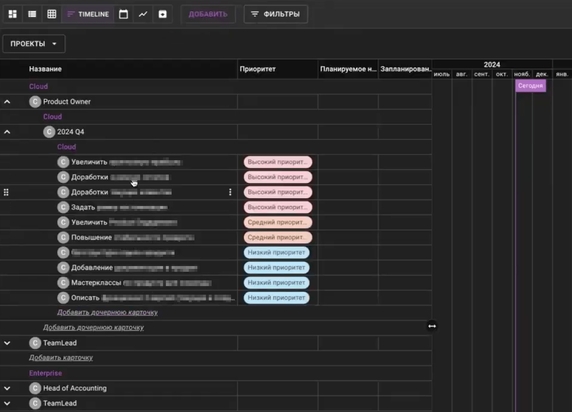Open the chart report view icon

click(x=143, y=14)
